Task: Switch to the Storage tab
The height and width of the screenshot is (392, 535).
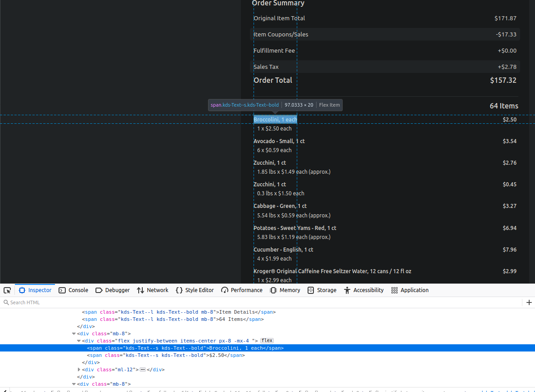Action: tap(322, 290)
